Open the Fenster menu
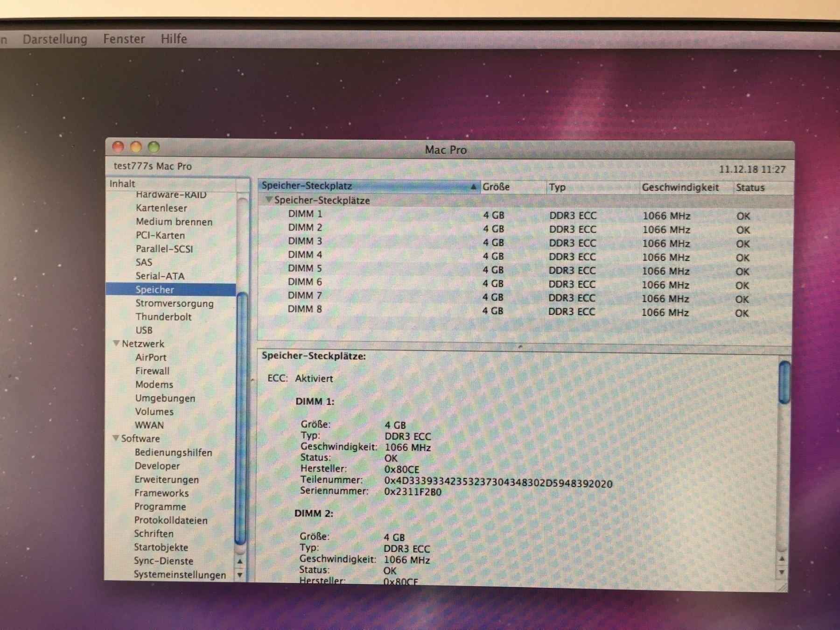 coord(124,39)
